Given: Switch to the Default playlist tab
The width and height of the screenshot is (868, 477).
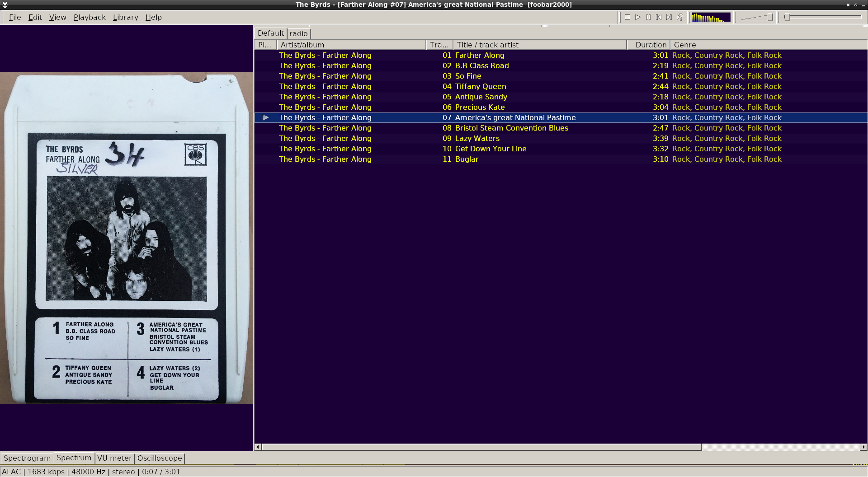Looking at the screenshot, I should [271, 33].
